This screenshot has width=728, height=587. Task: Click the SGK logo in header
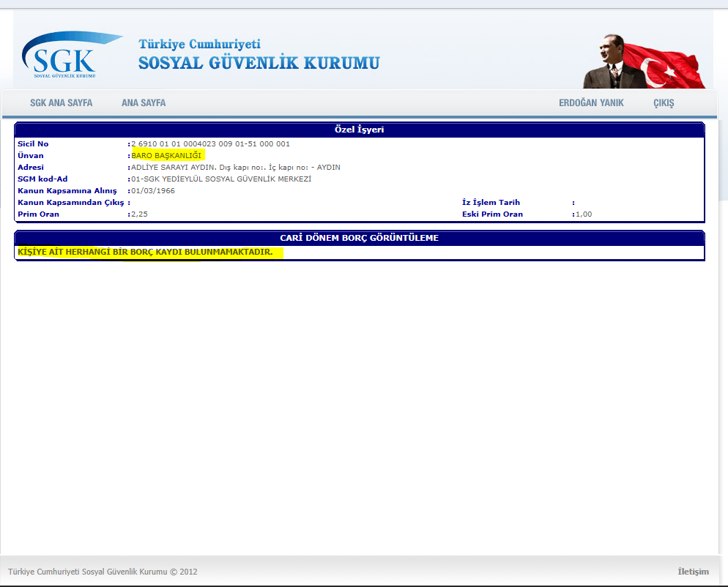click(x=72, y=55)
